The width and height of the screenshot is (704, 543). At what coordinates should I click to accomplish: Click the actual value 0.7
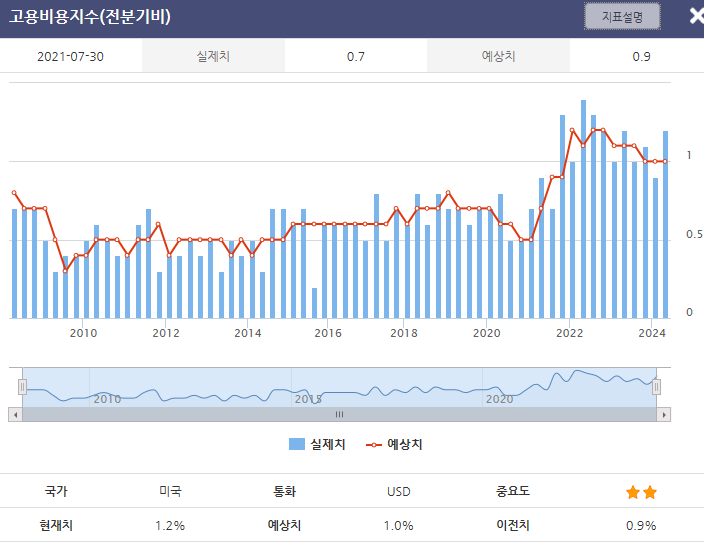(356, 57)
